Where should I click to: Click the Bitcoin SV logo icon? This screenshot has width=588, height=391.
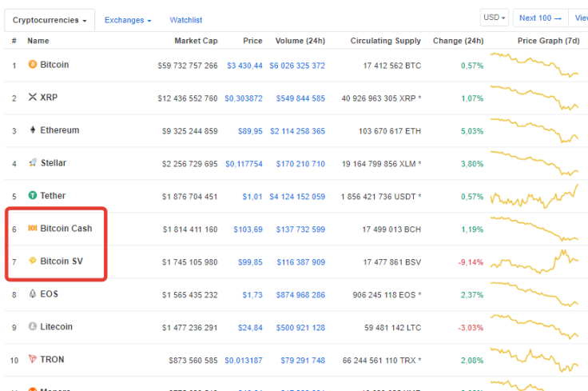33,261
